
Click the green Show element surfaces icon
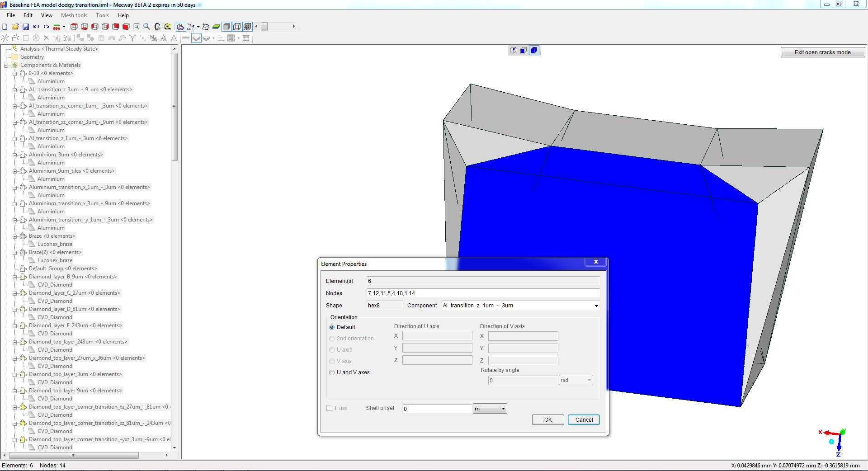tap(216, 27)
